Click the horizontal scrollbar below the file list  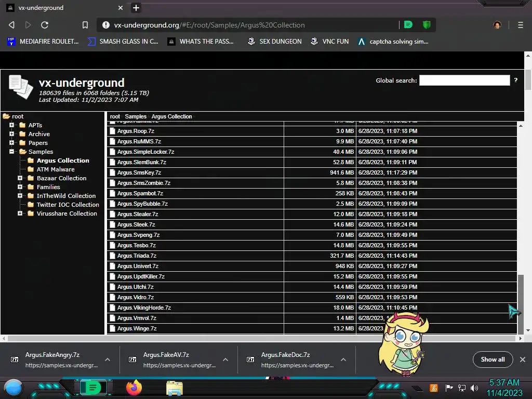pos(262,338)
